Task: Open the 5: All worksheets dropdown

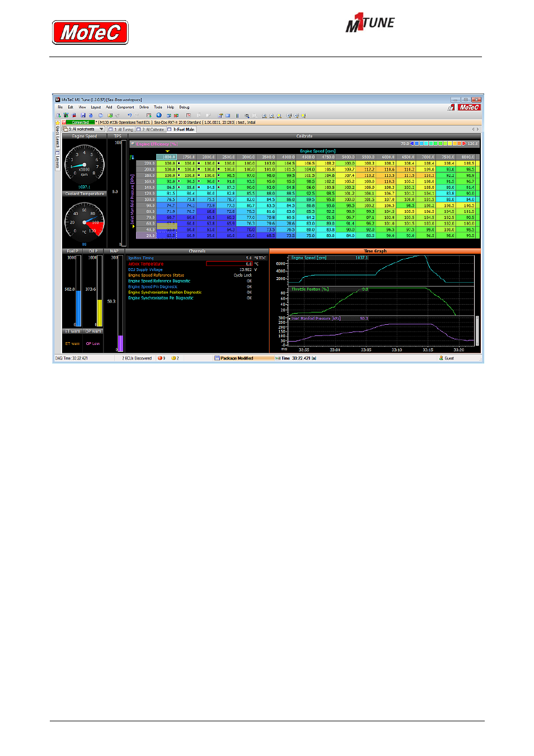Action: pos(83,129)
